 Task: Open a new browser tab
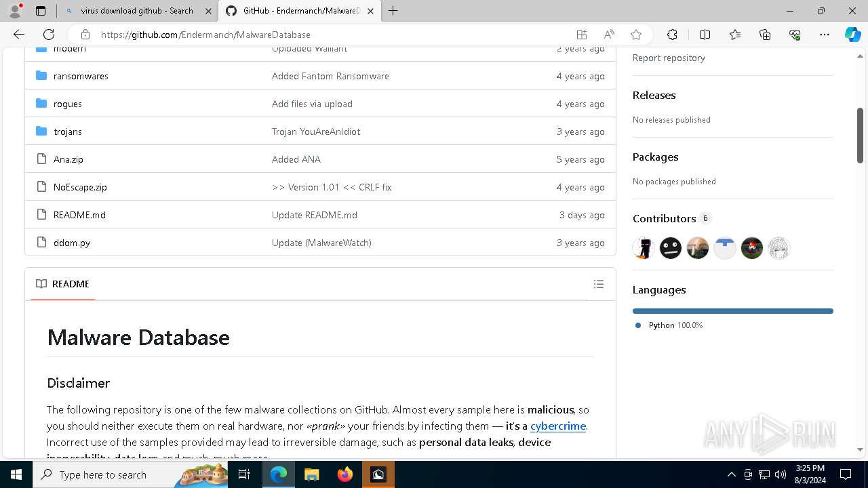coord(393,11)
